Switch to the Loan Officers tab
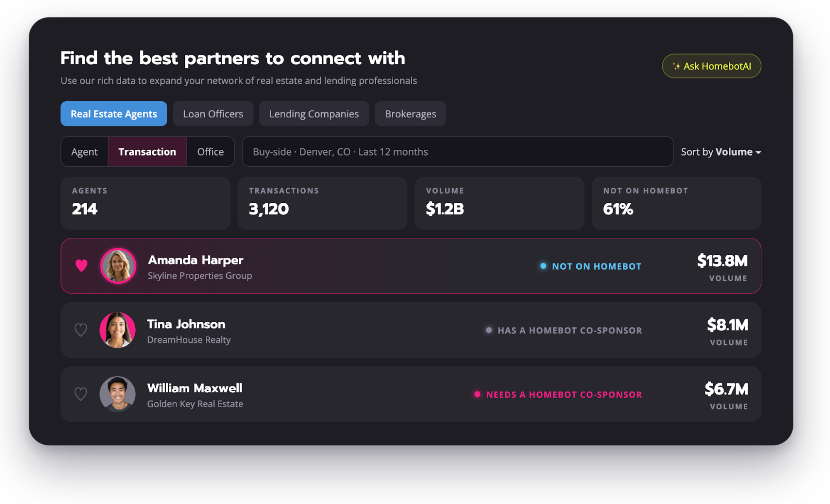The width and height of the screenshot is (830, 504). [213, 114]
